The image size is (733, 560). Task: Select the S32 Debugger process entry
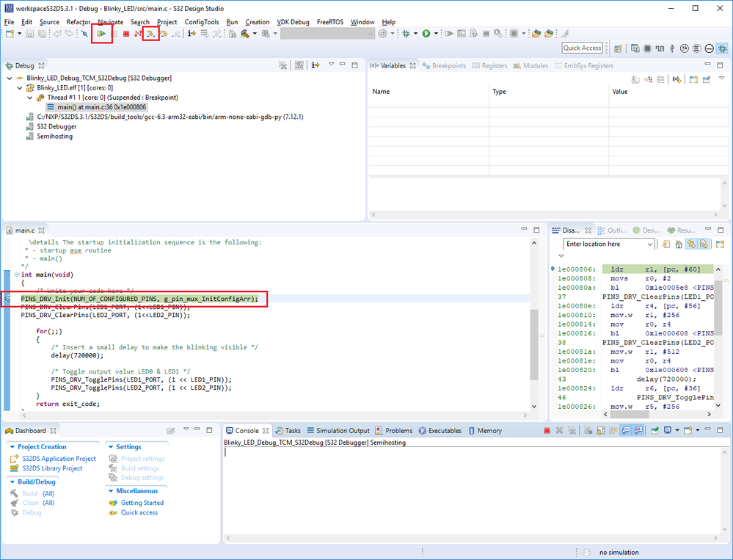(56, 127)
